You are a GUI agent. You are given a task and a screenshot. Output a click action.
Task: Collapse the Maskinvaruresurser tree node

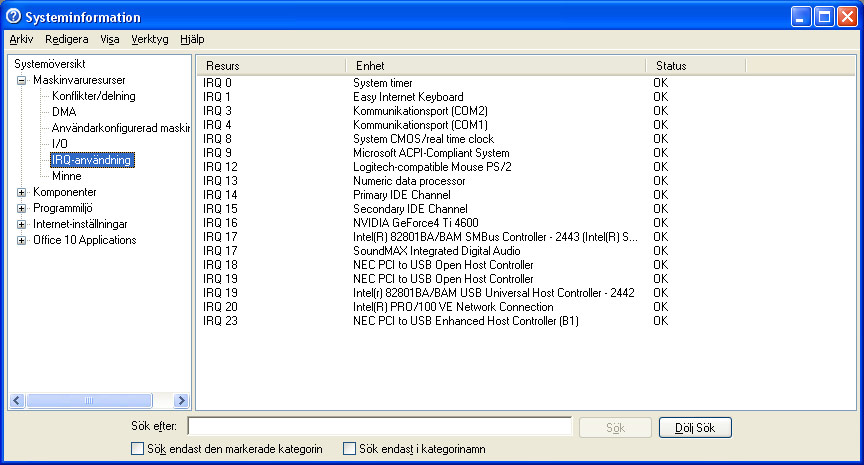[21, 80]
